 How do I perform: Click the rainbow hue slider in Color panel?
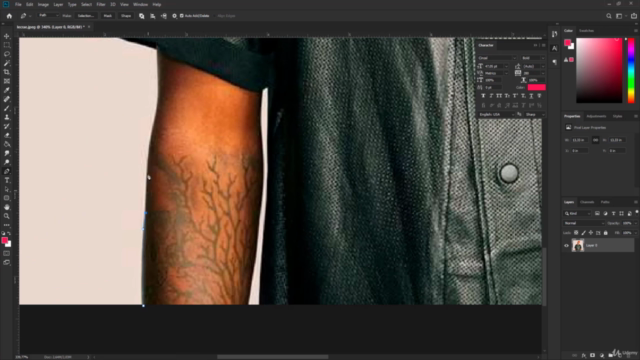click(631, 70)
